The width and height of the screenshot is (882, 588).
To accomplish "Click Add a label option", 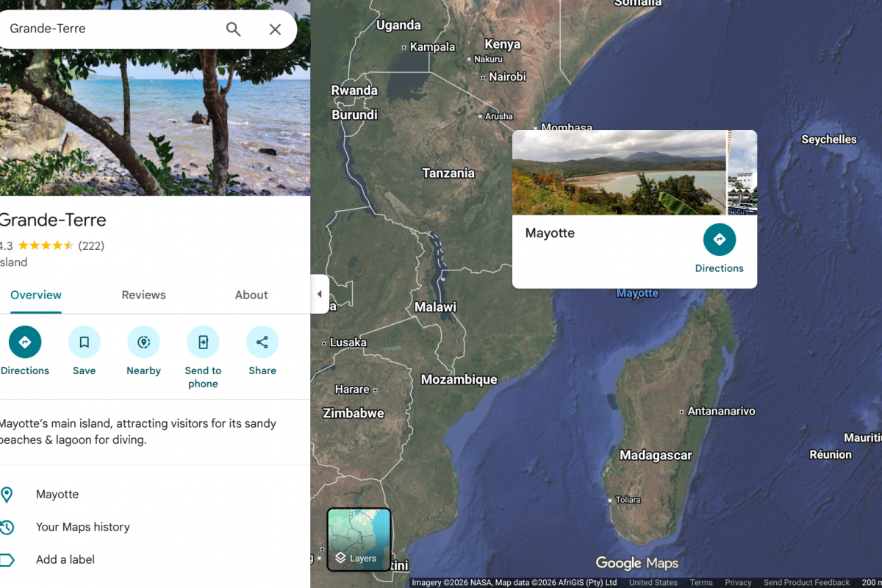I will 65,559.
